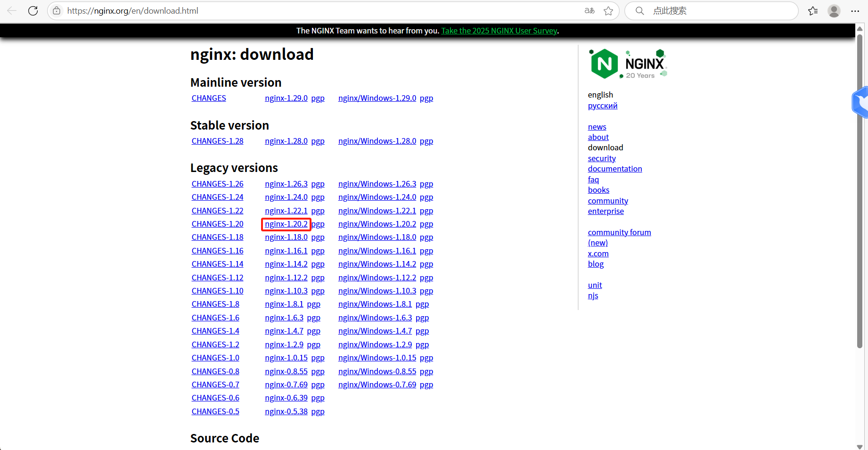The width and height of the screenshot is (868, 450).
Task: Click the search magnifier icon
Action: tap(639, 10)
